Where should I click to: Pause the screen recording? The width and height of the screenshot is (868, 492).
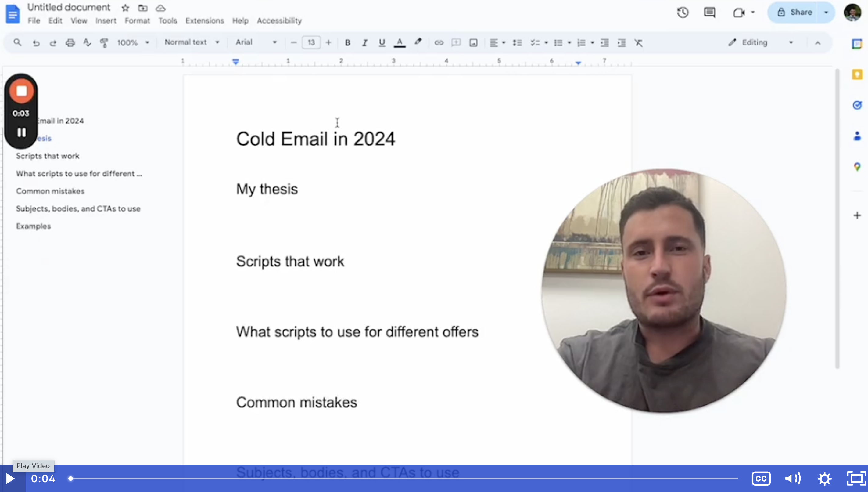click(x=21, y=132)
